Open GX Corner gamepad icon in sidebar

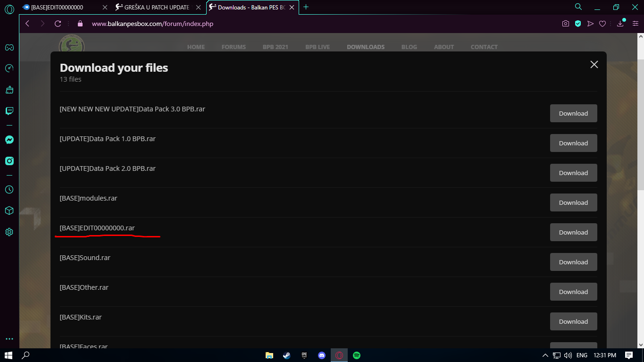point(9,47)
